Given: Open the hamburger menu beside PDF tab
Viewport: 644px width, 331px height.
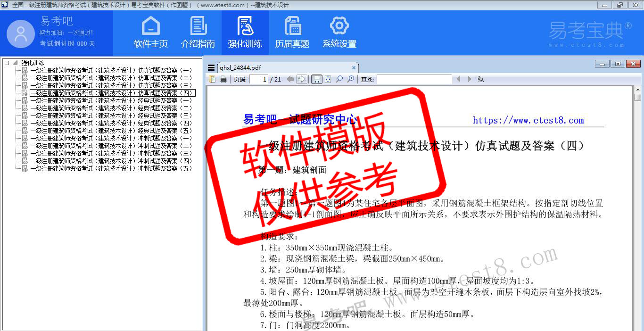Looking at the screenshot, I should pos(211,68).
